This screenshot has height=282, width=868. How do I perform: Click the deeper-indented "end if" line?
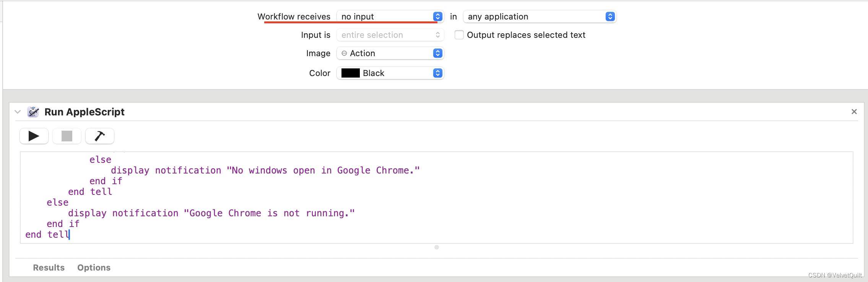[x=106, y=181]
